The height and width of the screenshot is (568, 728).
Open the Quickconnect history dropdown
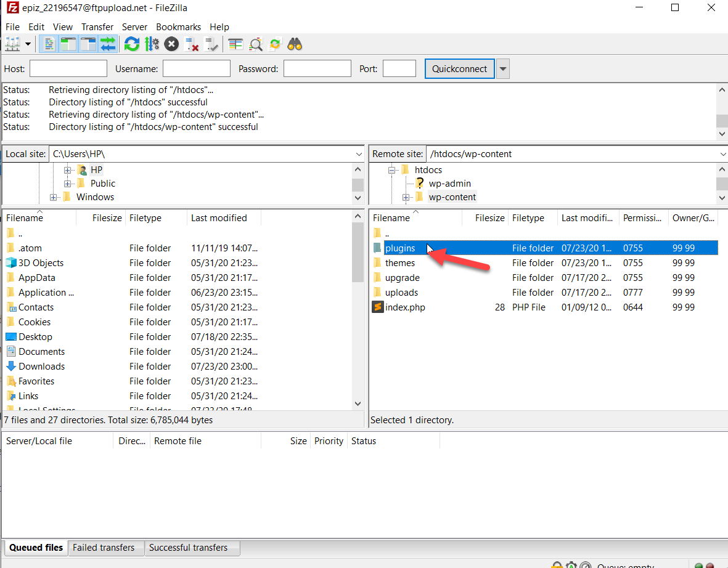coord(503,68)
